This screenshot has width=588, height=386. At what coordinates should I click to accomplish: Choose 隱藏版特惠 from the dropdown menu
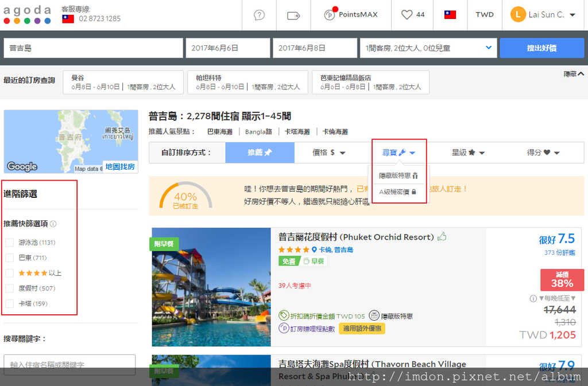[x=399, y=176]
